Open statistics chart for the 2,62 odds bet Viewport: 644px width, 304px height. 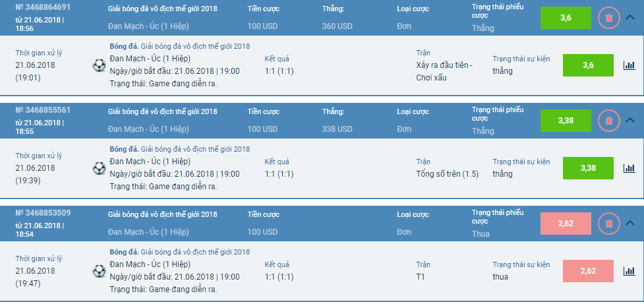click(x=629, y=271)
